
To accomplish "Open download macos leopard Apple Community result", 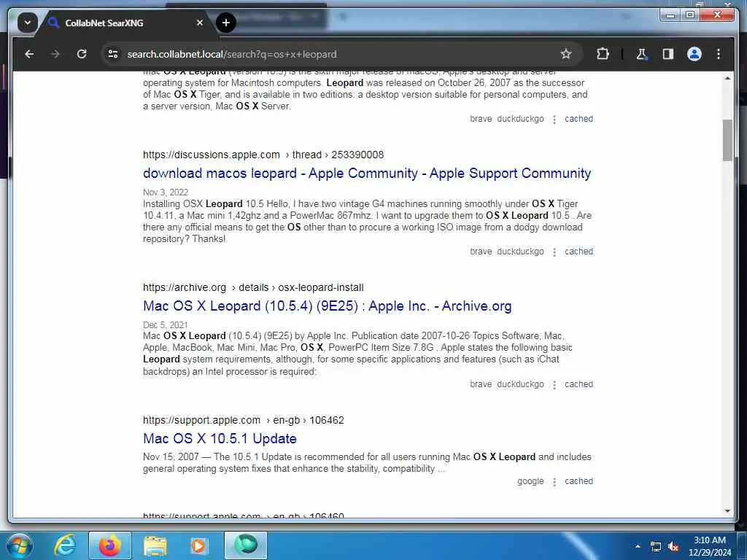I will (x=367, y=174).
